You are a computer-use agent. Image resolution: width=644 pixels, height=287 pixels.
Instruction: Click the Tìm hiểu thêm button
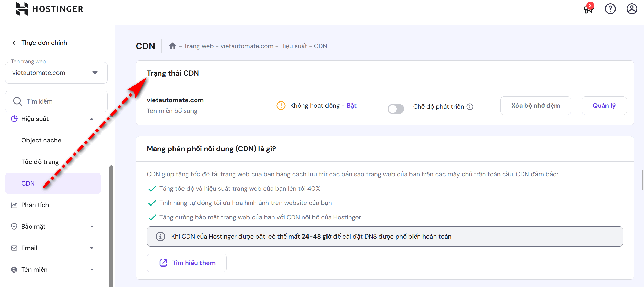coord(187,263)
